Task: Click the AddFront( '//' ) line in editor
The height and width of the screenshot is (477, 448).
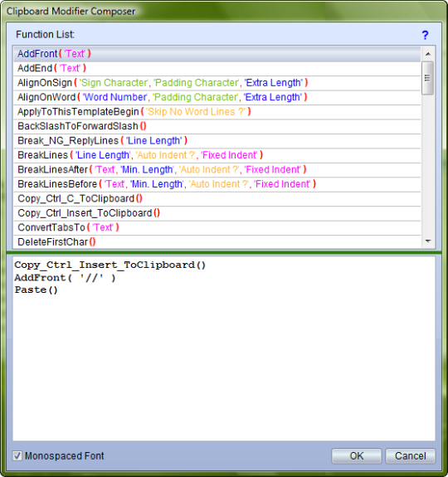Action: click(65, 278)
